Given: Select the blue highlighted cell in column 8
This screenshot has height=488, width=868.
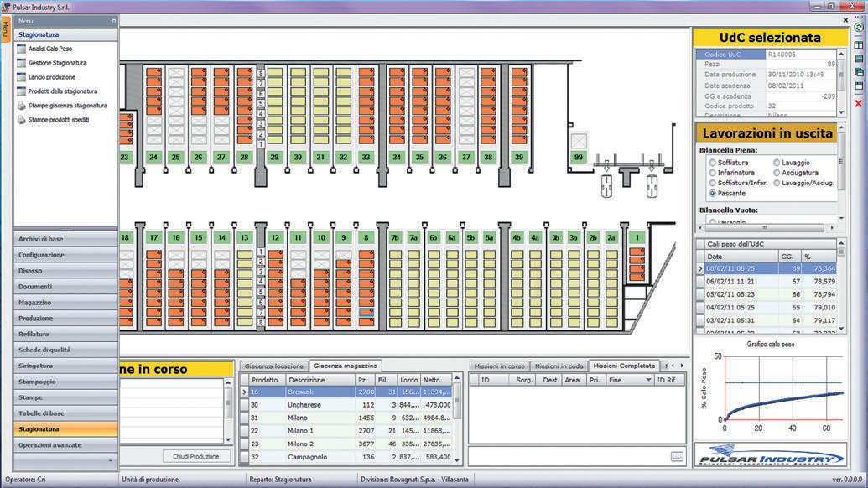Looking at the screenshot, I should (x=366, y=313).
